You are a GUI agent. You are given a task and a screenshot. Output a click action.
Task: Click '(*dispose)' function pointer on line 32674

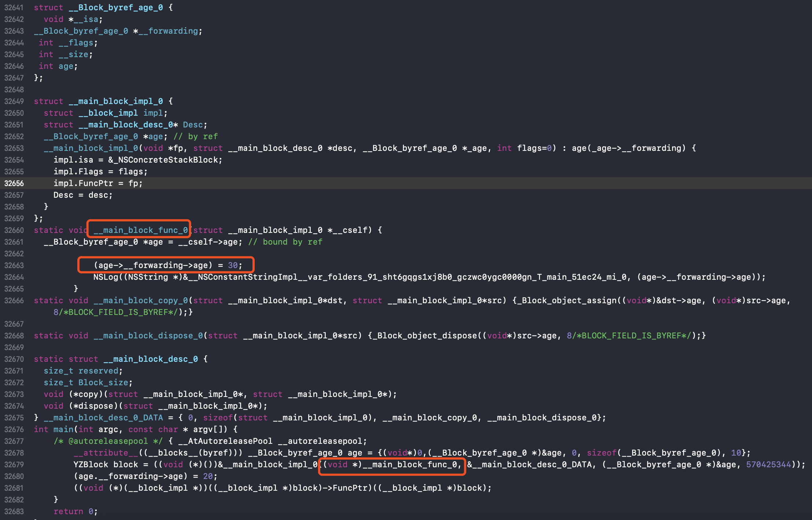point(93,406)
